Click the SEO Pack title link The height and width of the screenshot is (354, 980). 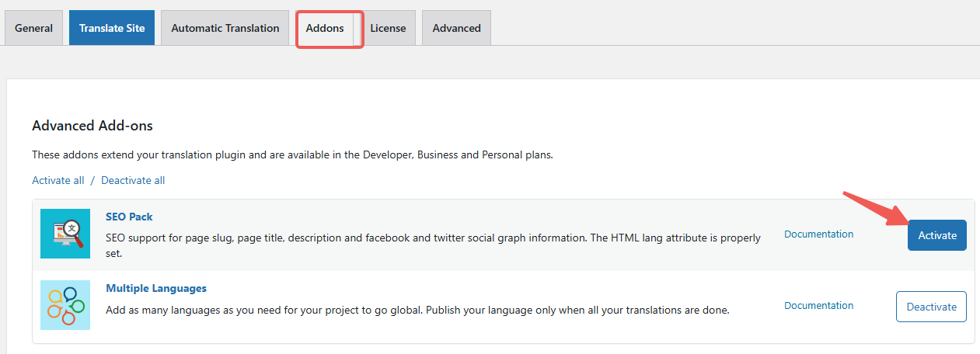(x=129, y=217)
